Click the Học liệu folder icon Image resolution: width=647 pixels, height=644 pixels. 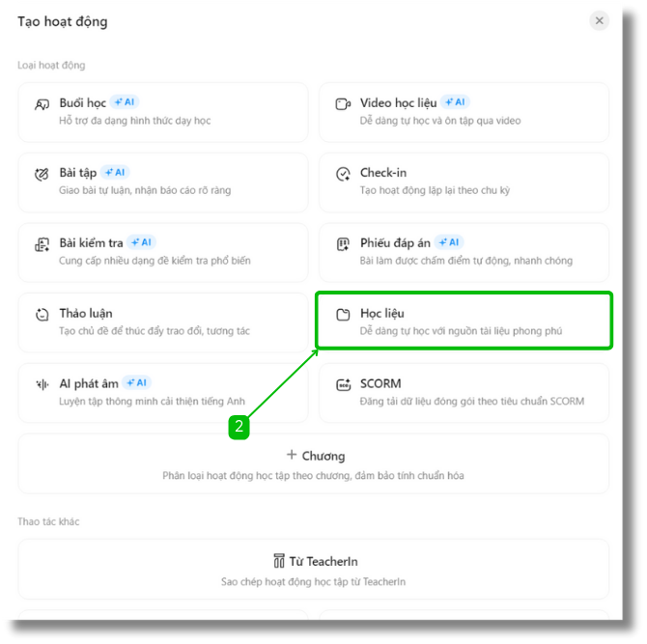[343, 315]
